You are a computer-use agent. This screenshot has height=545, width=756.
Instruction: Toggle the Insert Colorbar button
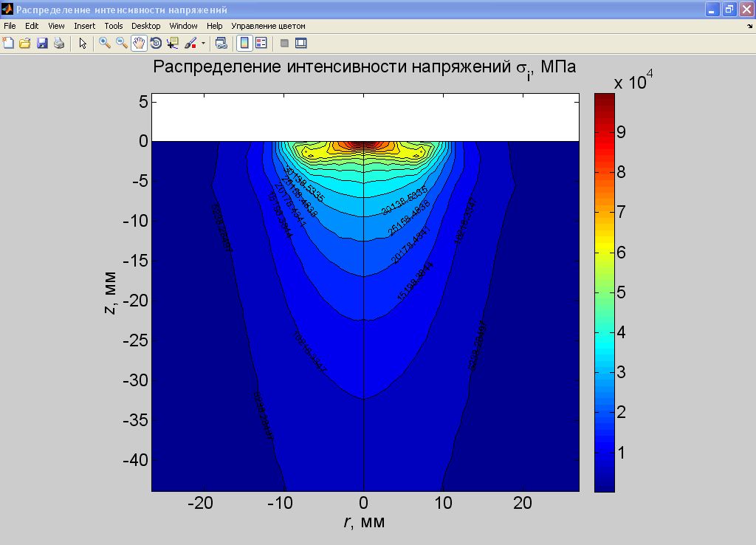(x=244, y=44)
